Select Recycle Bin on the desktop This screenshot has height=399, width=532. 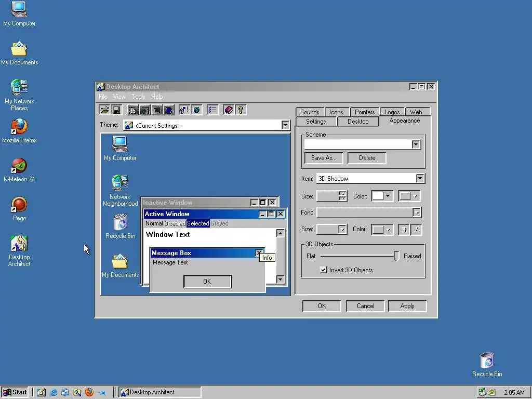tap(487, 365)
